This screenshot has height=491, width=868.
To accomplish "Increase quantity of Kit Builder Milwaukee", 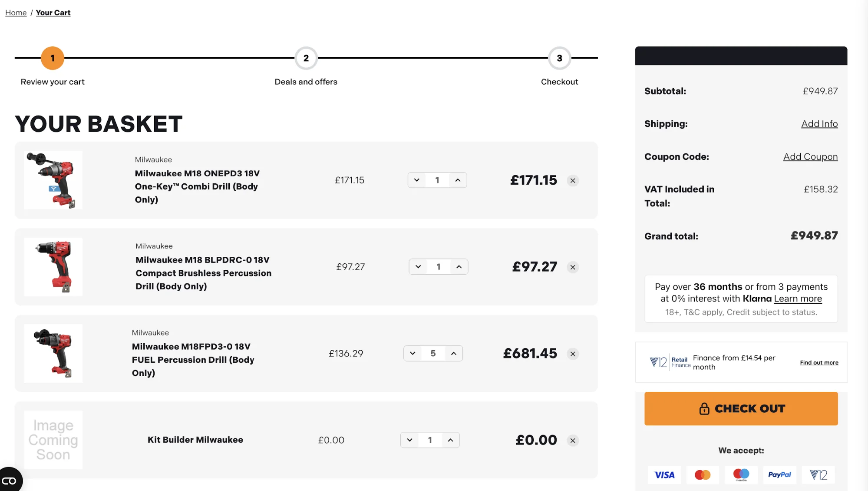I will [x=451, y=440].
